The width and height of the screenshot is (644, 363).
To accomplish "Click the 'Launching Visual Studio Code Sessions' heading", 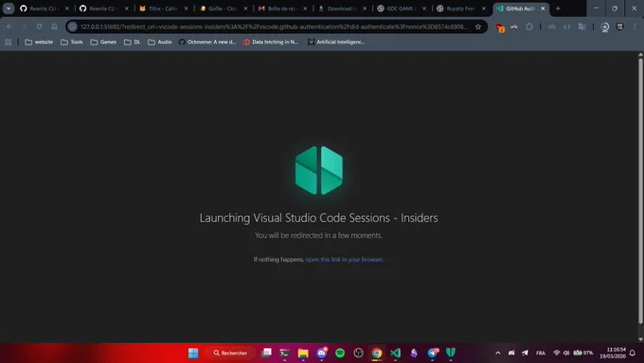I will (x=319, y=217).
